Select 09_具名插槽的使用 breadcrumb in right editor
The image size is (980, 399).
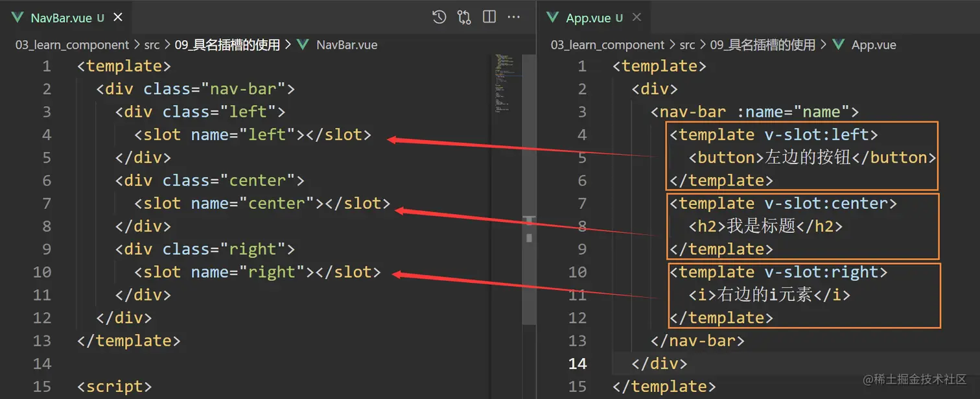(x=763, y=45)
